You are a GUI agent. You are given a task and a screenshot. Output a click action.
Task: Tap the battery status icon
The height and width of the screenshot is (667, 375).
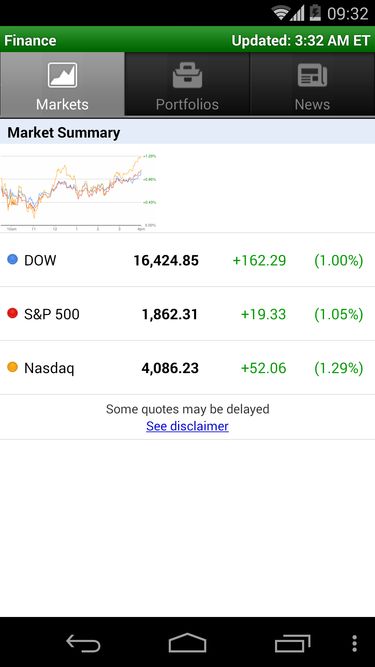tap(315, 13)
